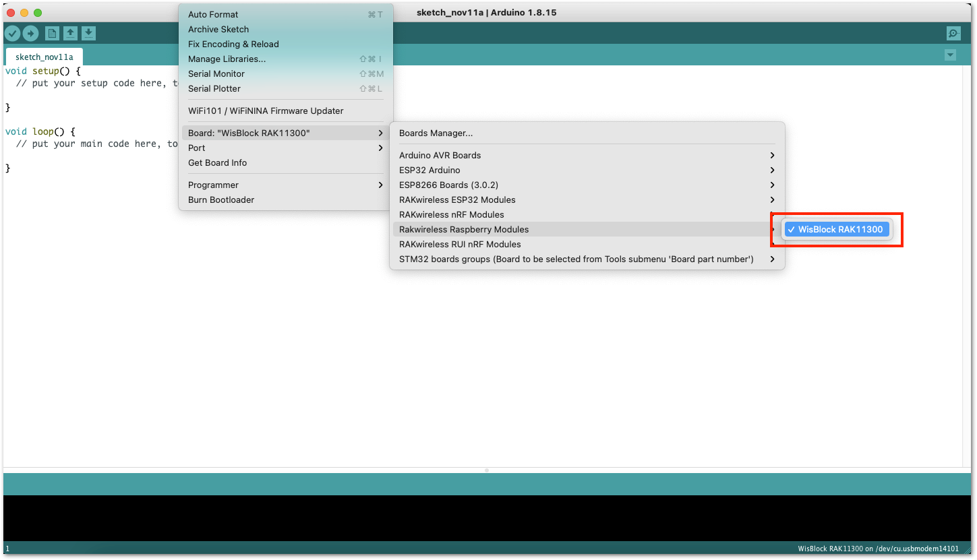Viewport: 977px width, 560px height.
Task: Click the Save sketch down-arrow icon
Action: click(x=88, y=33)
